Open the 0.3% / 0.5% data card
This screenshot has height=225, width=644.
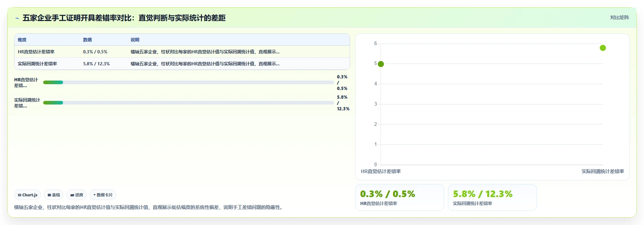click(400, 197)
